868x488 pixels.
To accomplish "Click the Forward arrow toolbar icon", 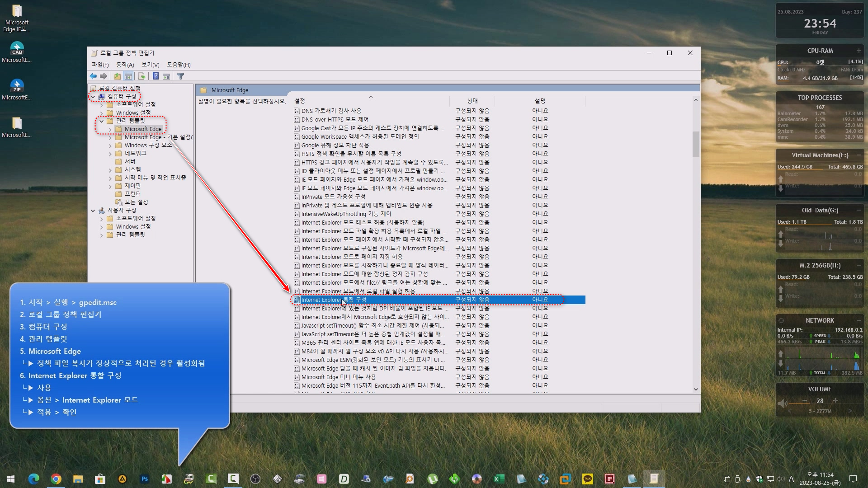I will (104, 76).
